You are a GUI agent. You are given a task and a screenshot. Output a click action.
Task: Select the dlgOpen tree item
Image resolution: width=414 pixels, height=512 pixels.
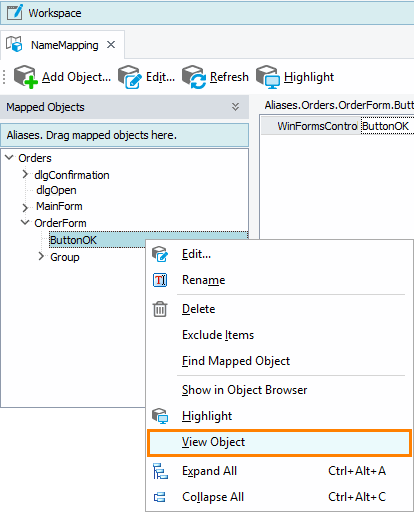56,190
